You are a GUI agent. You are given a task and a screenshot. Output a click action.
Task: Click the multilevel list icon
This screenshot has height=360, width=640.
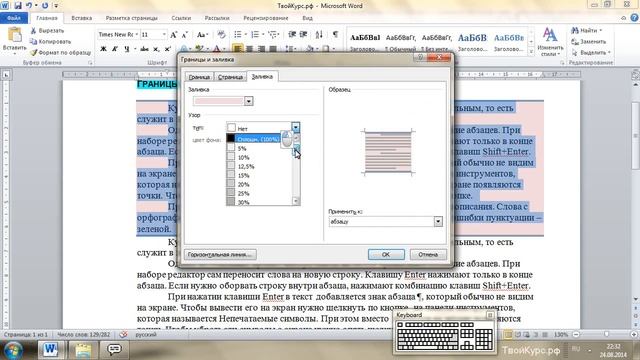pyautogui.click(x=273, y=35)
